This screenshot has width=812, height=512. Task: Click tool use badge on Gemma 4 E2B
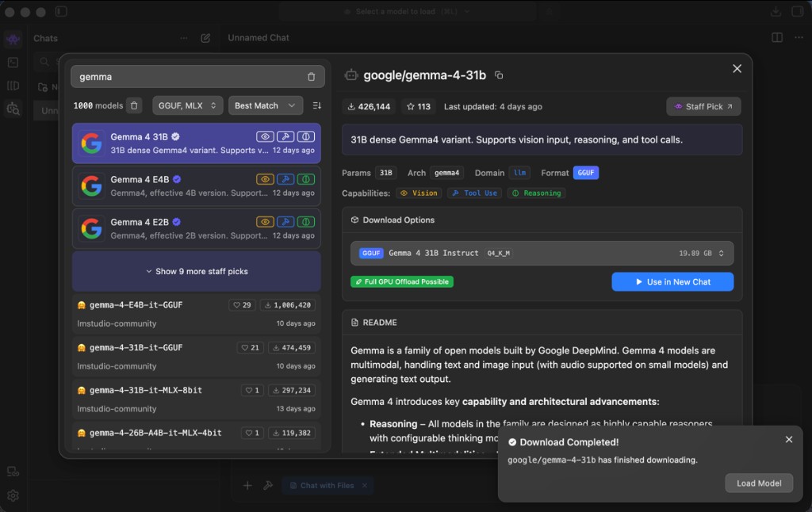285,222
